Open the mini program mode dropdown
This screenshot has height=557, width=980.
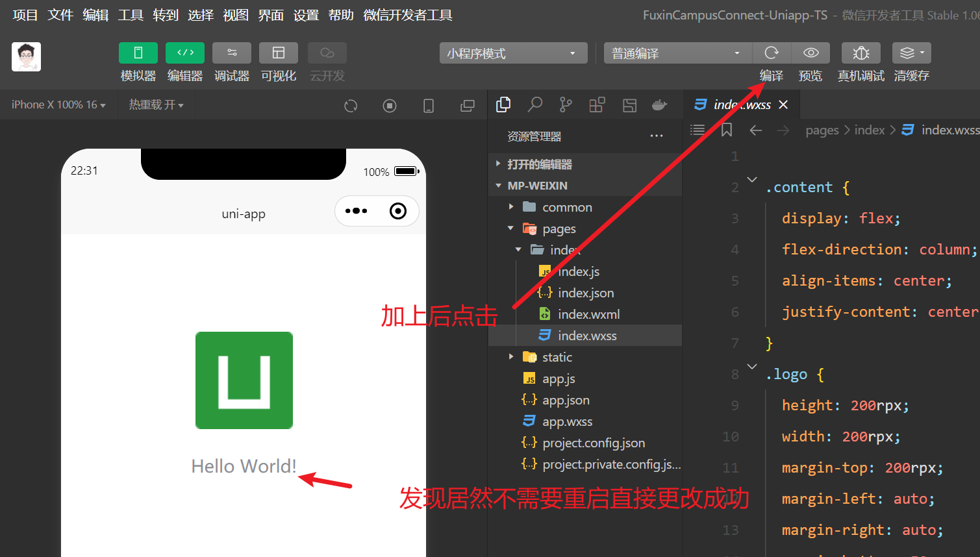513,53
